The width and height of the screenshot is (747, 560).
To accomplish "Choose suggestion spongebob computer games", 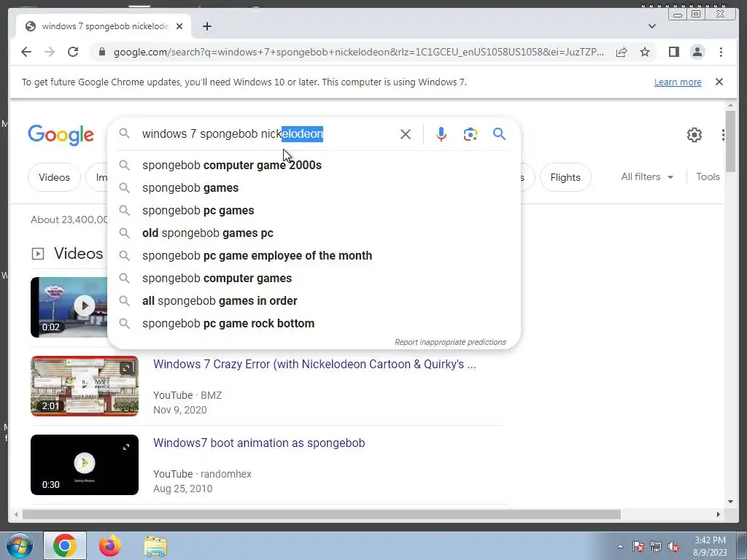I will [x=314, y=278].
